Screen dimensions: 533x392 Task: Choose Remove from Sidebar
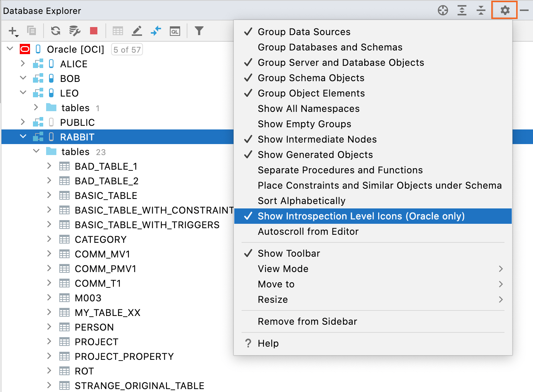click(307, 321)
